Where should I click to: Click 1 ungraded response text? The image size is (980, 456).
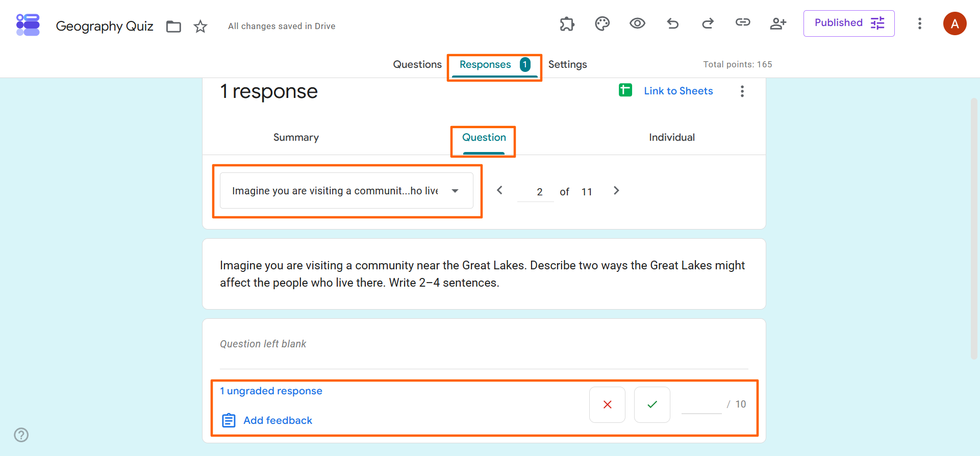(271, 391)
